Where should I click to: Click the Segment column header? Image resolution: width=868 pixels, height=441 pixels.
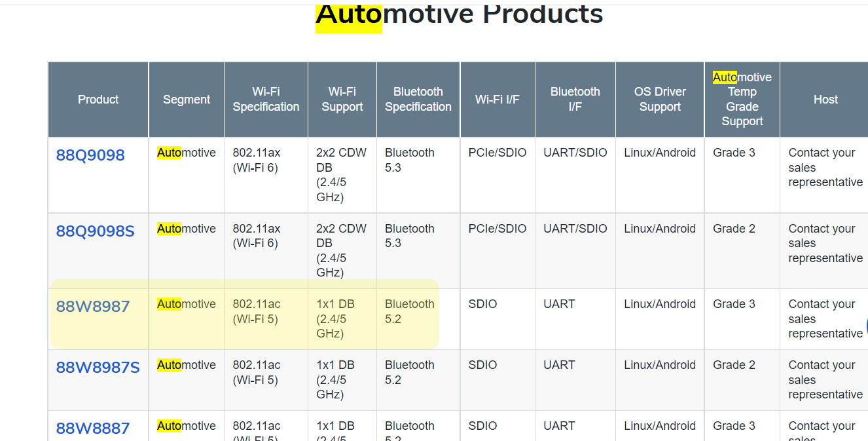click(186, 100)
